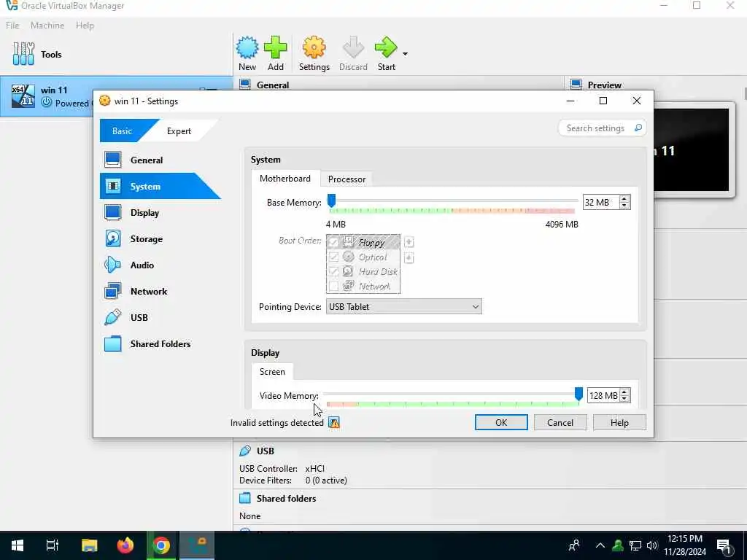747x560 pixels.
Task: Open the Windows Start menu
Action: point(18,545)
